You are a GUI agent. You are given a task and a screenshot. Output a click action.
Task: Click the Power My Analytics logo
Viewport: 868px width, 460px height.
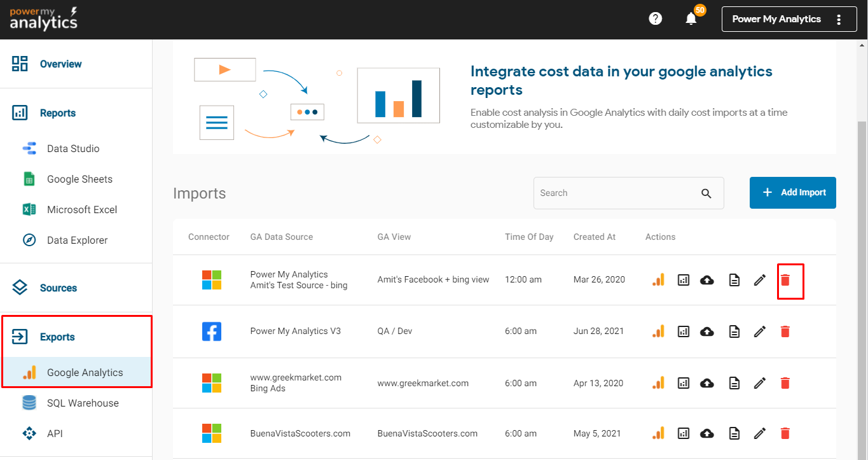coord(43,19)
